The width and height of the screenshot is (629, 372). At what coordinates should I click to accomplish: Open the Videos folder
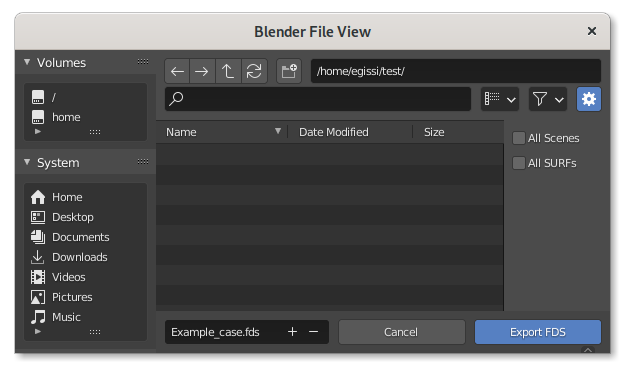(85, 277)
